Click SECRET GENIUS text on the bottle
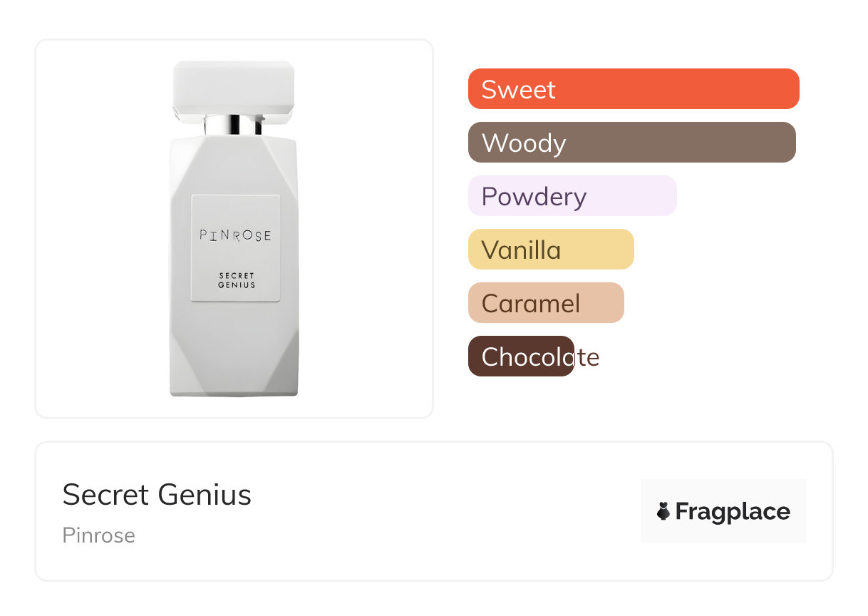 (237, 280)
